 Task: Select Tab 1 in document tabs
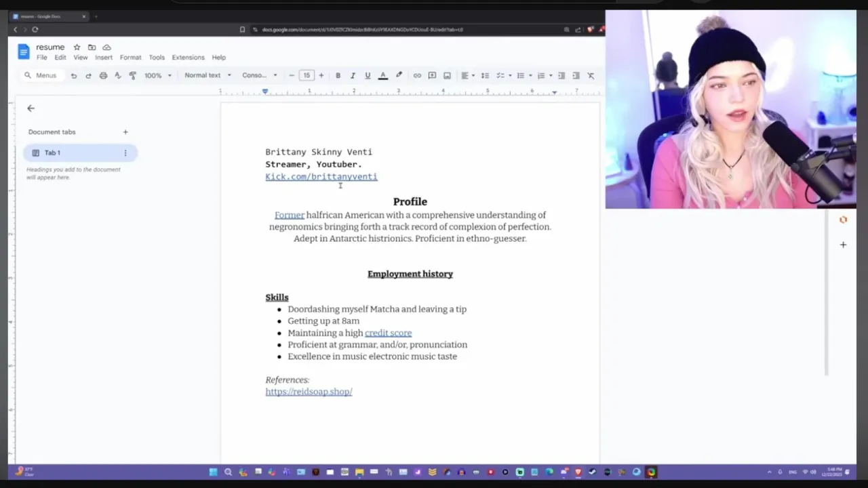[80, 153]
